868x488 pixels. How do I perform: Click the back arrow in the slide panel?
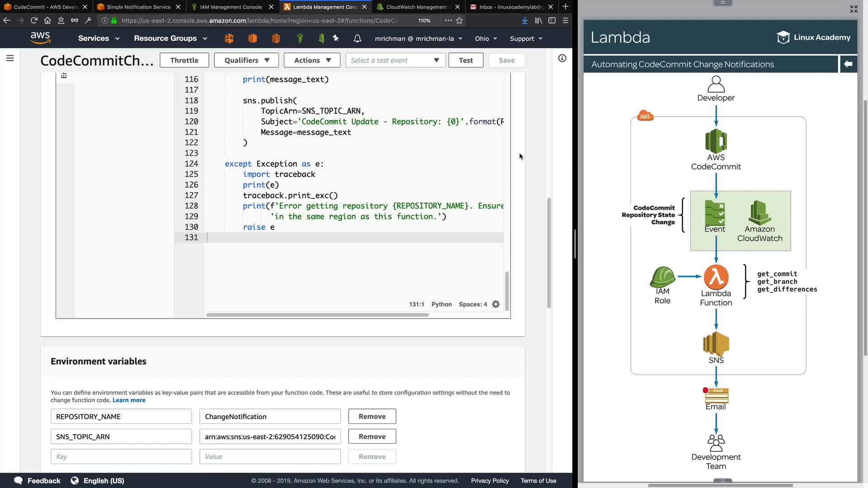click(848, 64)
